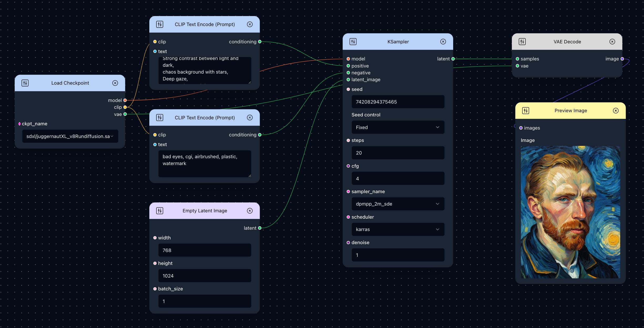Click the width input port on Empty Latent Image
Viewport: 644px width, 328px height.
(x=155, y=238)
